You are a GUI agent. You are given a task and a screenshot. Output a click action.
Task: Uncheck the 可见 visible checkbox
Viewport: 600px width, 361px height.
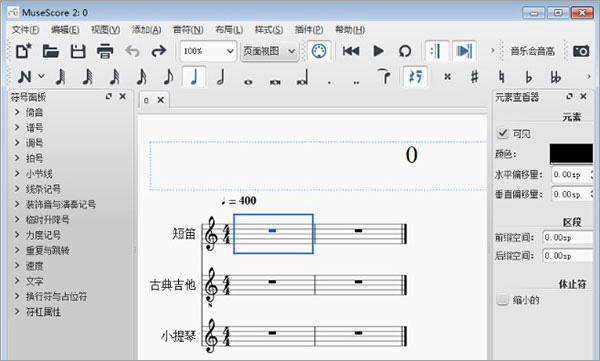502,133
